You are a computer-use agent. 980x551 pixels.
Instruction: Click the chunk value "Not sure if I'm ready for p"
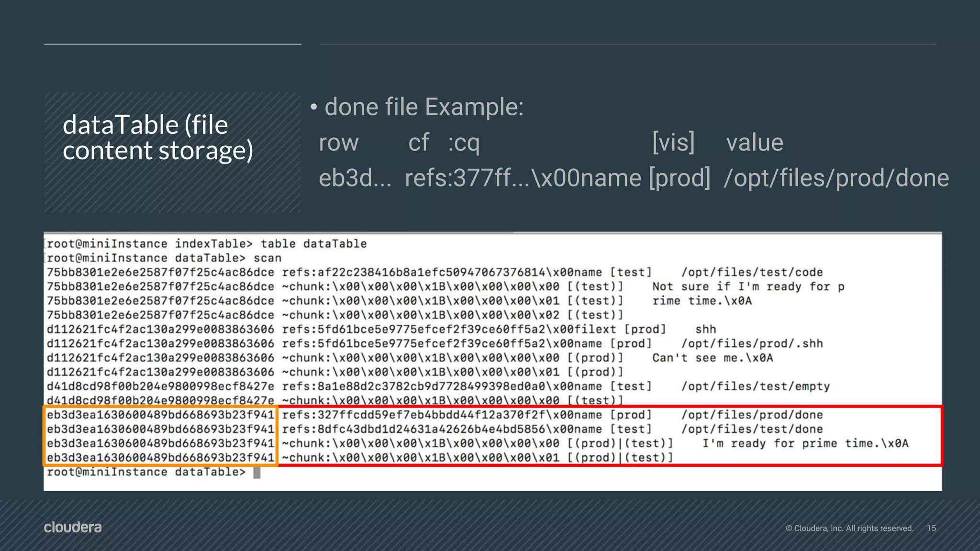(x=748, y=287)
